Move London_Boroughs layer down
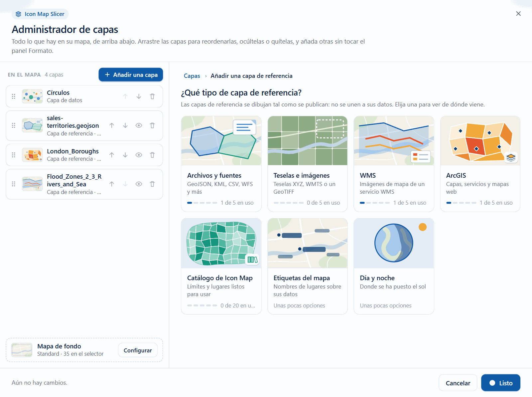 (125, 155)
